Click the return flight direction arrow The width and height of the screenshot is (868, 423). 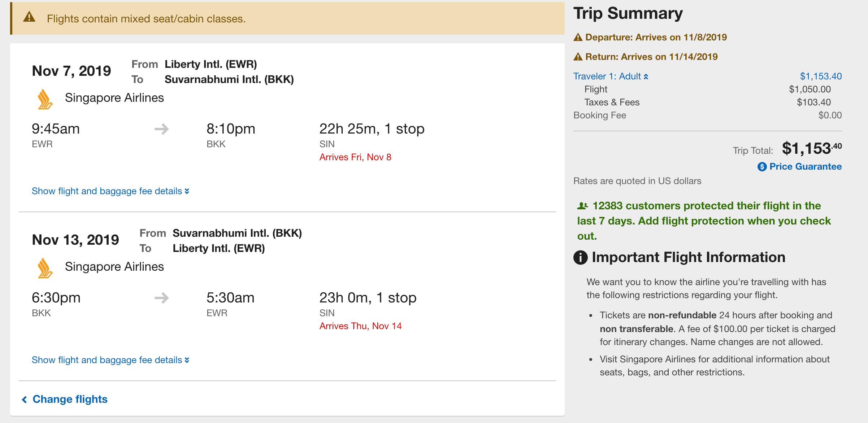click(x=161, y=298)
